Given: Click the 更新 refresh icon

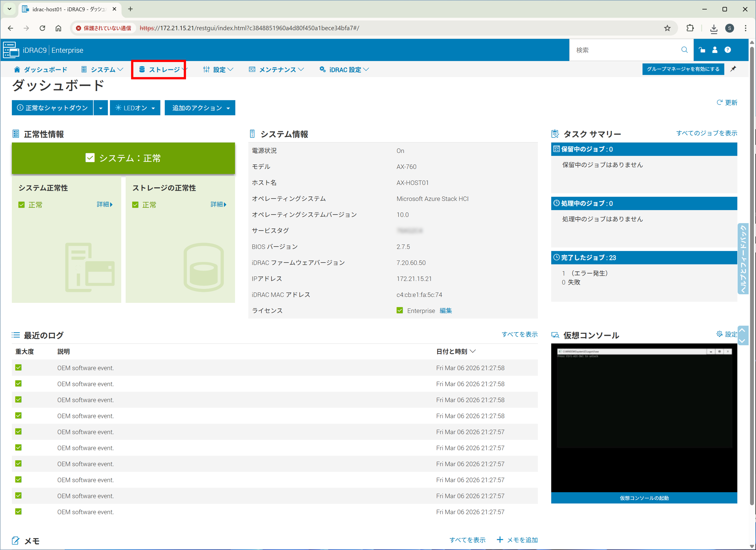Looking at the screenshot, I should [x=719, y=102].
